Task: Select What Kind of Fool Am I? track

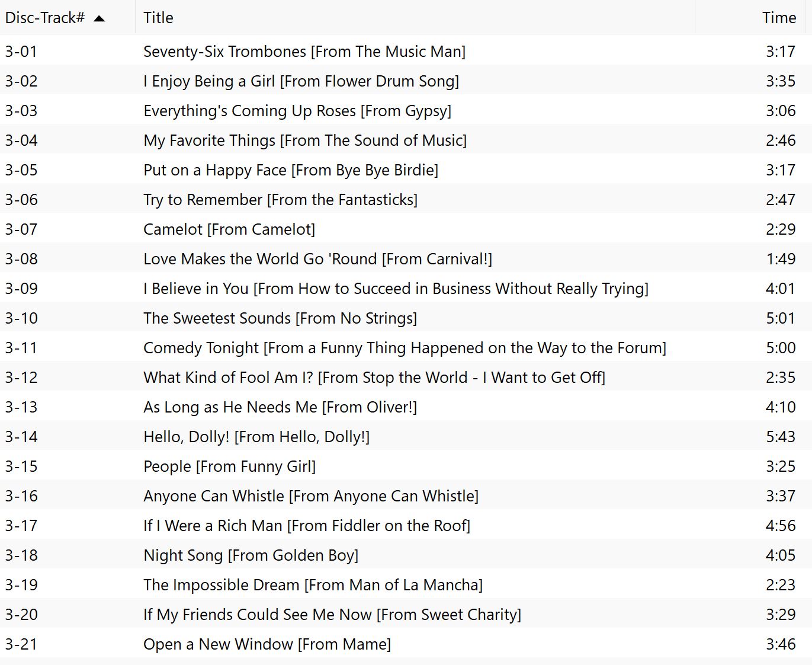Action: (x=374, y=378)
